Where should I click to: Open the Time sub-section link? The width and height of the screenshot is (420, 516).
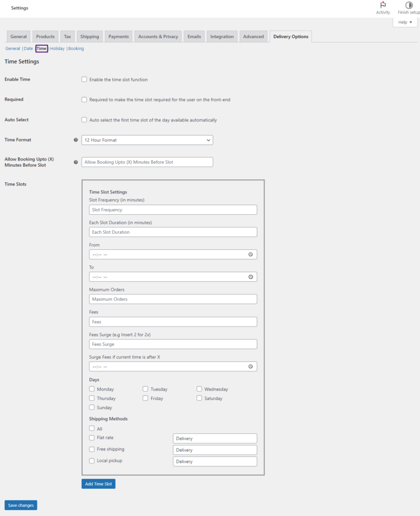[x=41, y=48]
